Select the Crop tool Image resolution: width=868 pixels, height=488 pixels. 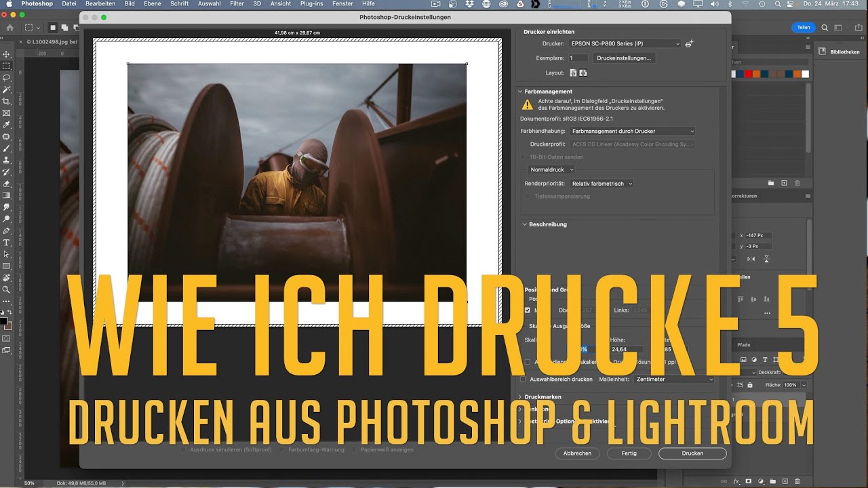pos(7,101)
